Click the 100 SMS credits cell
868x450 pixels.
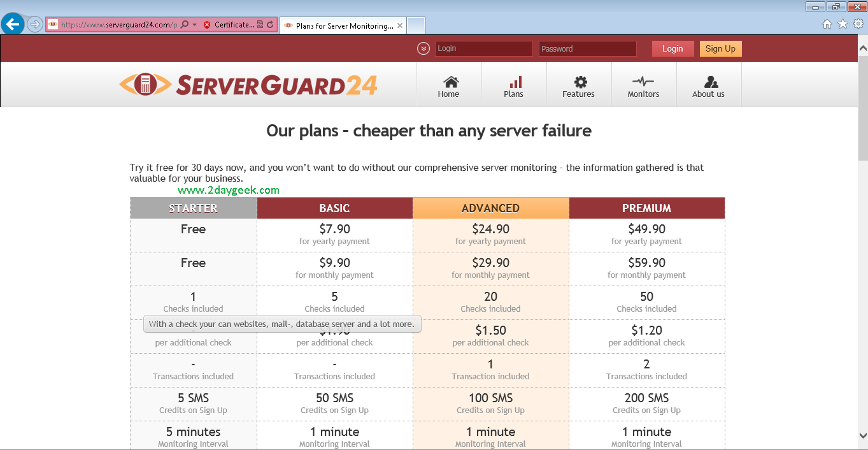491,403
